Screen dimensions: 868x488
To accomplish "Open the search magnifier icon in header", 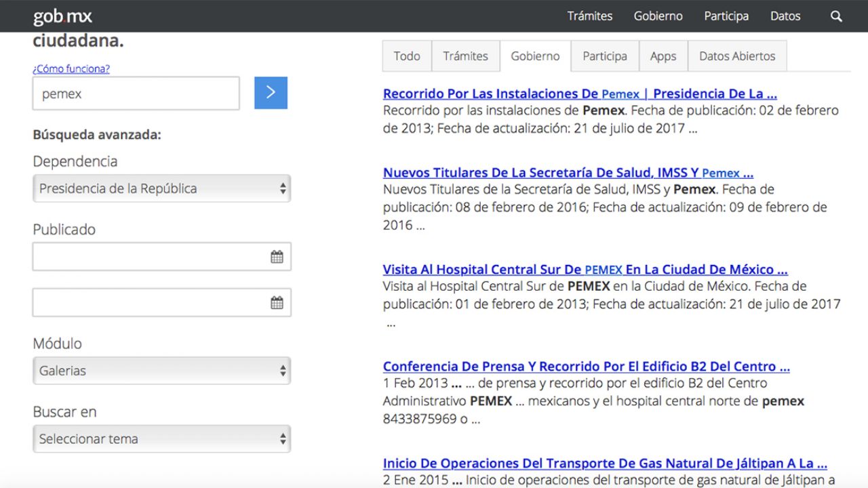I will (x=836, y=16).
